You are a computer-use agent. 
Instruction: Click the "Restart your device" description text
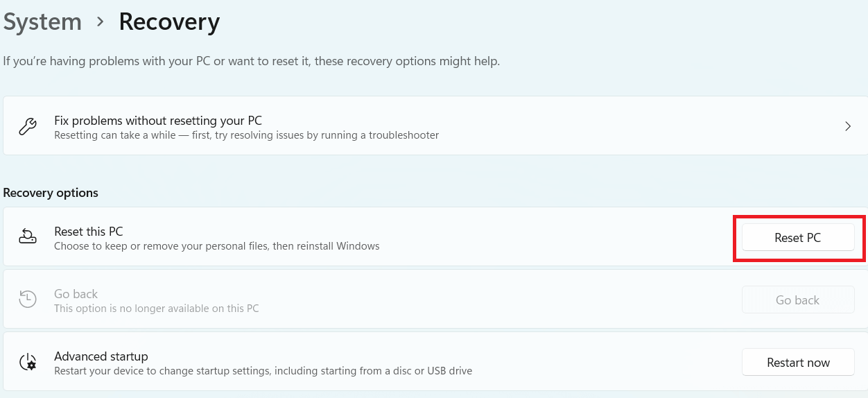coord(263,371)
